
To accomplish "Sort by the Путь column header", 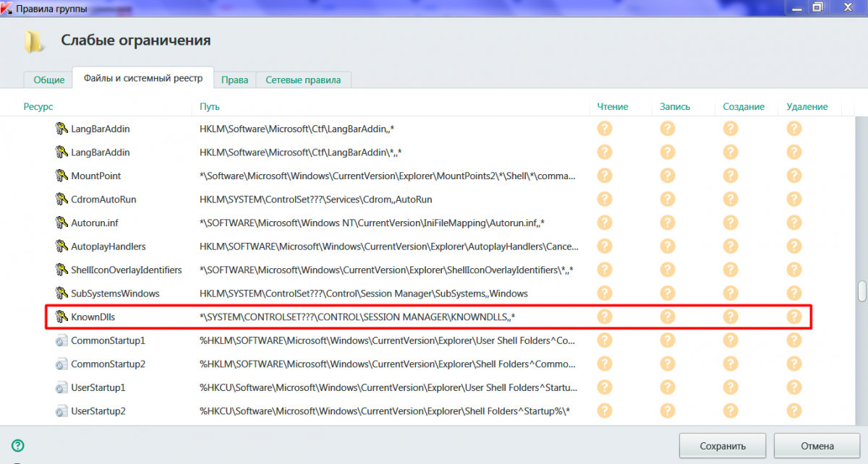I will (x=210, y=107).
